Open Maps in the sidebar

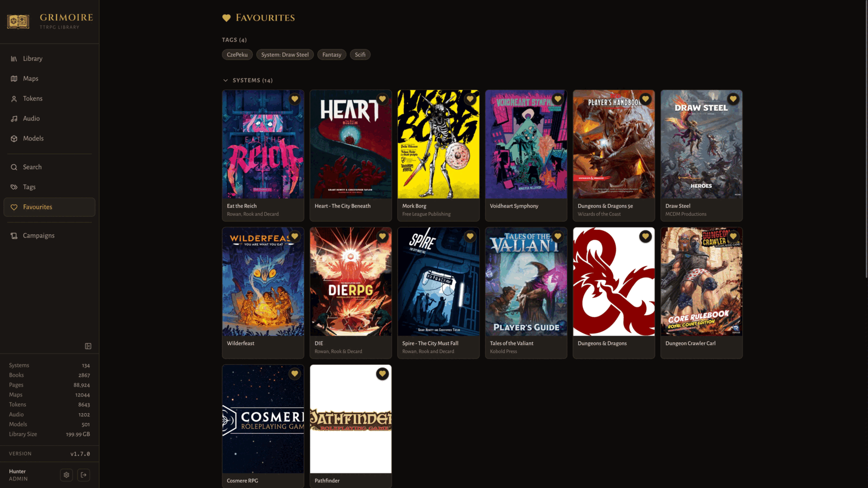pyautogui.click(x=49, y=79)
